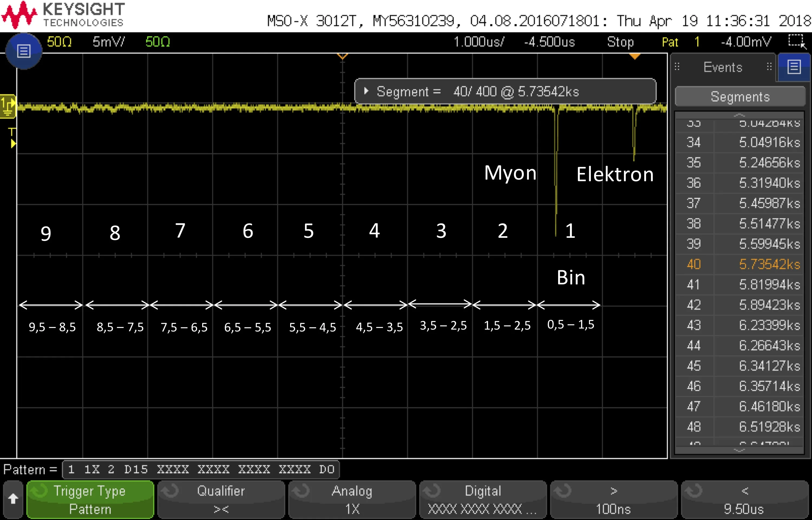Click the blue sidebar menu icon
This screenshot has width=812, height=520.
click(x=794, y=67)
